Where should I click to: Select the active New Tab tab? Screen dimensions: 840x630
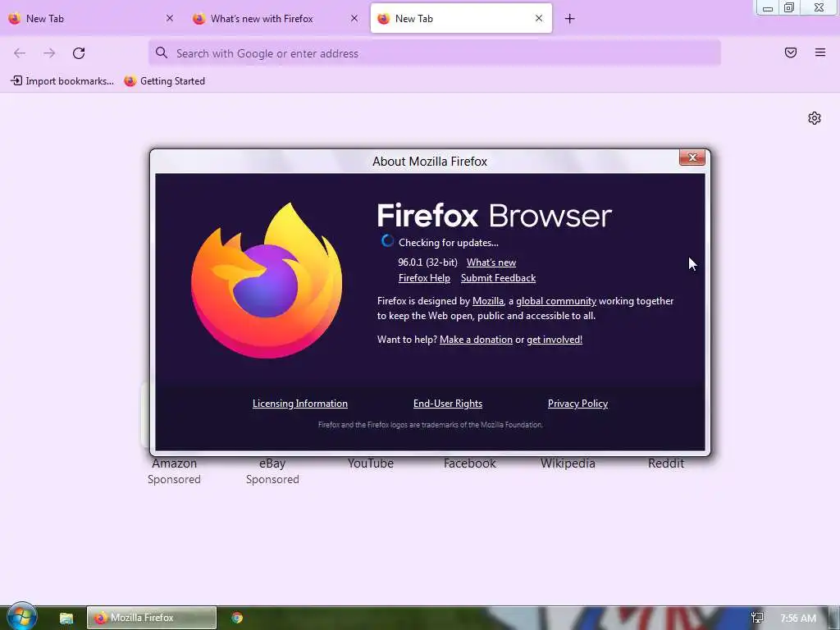click(461, 19)
